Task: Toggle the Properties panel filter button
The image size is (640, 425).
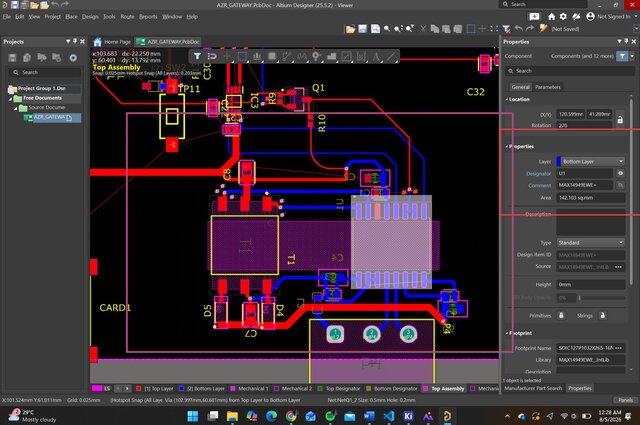Action: pyautogui.click(x=622, y=56)
